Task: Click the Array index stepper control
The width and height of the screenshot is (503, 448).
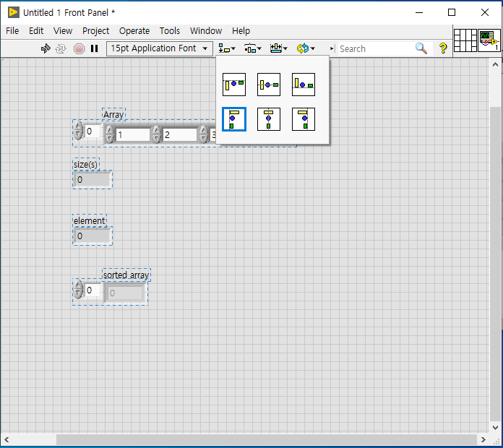Action: pyautogui.click(x=78, y=131)
